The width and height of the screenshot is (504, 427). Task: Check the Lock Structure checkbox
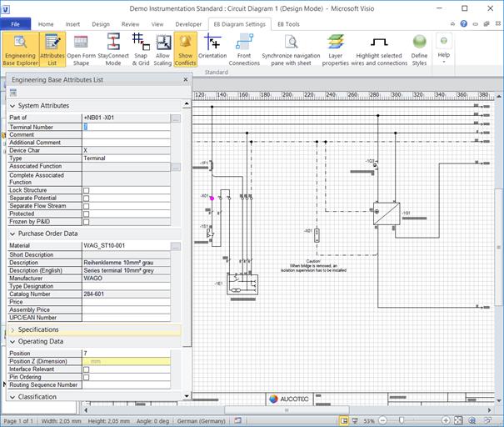pos(86,190)
